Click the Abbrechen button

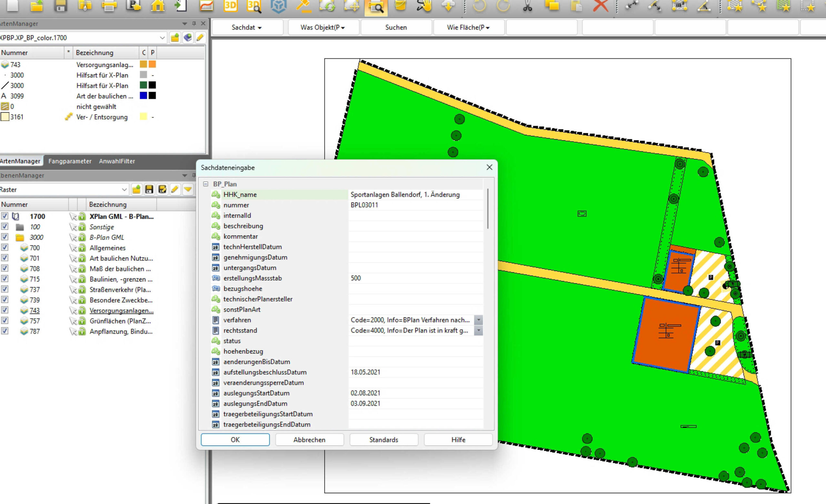309,440
